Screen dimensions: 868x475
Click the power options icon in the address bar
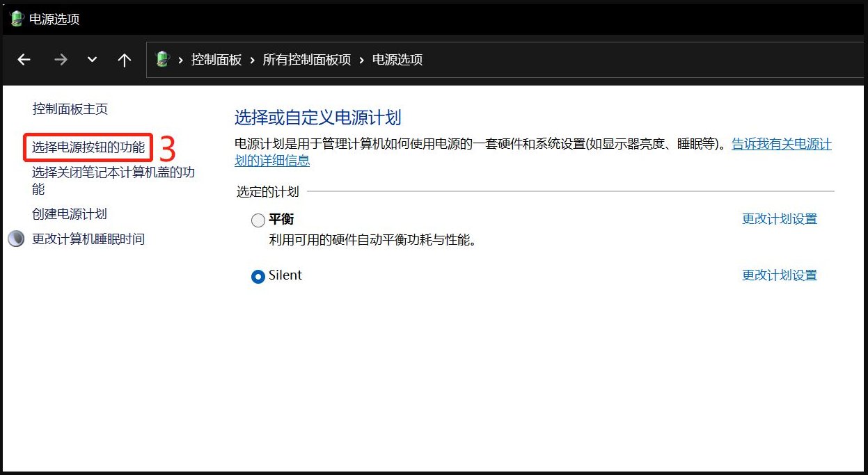coord(161,60)
